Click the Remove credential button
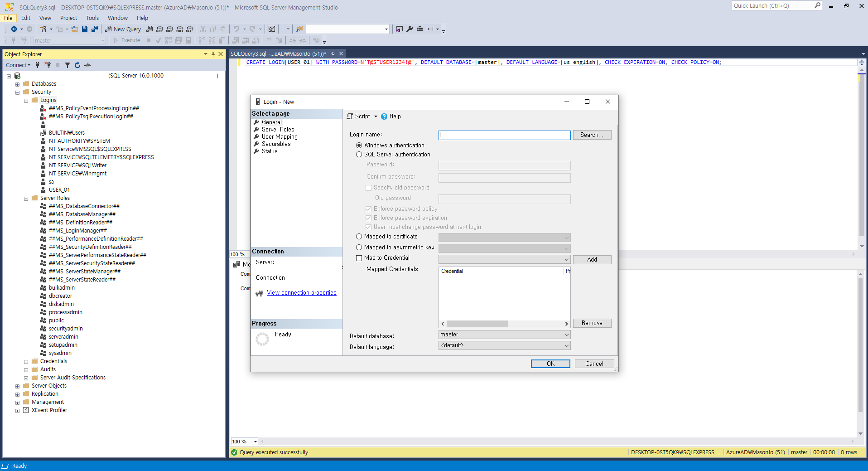The height and width of the screenshot is (471, 868). click(x=592, y=323)
